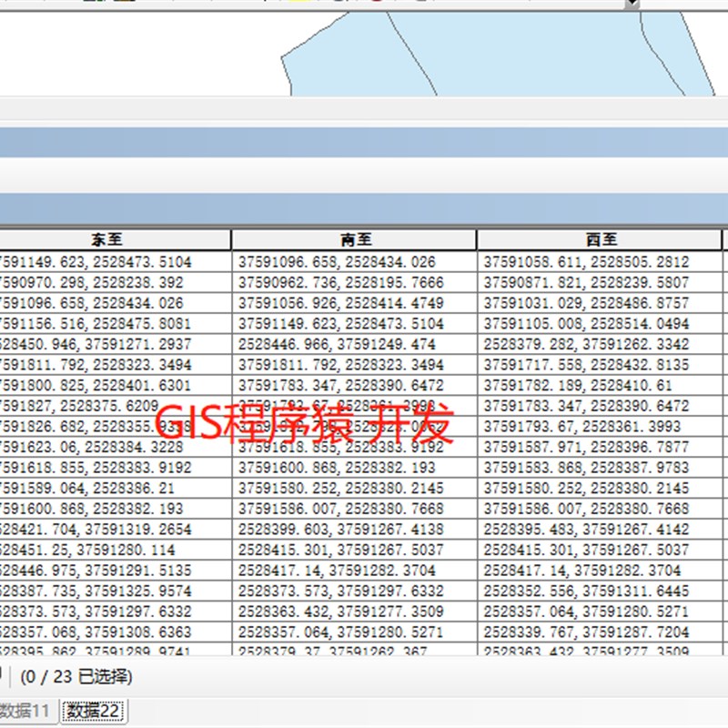Select 西至 cell 37591058.611, 2528505.2812
Image resolution: width=728 pixels, height=728 pixels.
600,262
